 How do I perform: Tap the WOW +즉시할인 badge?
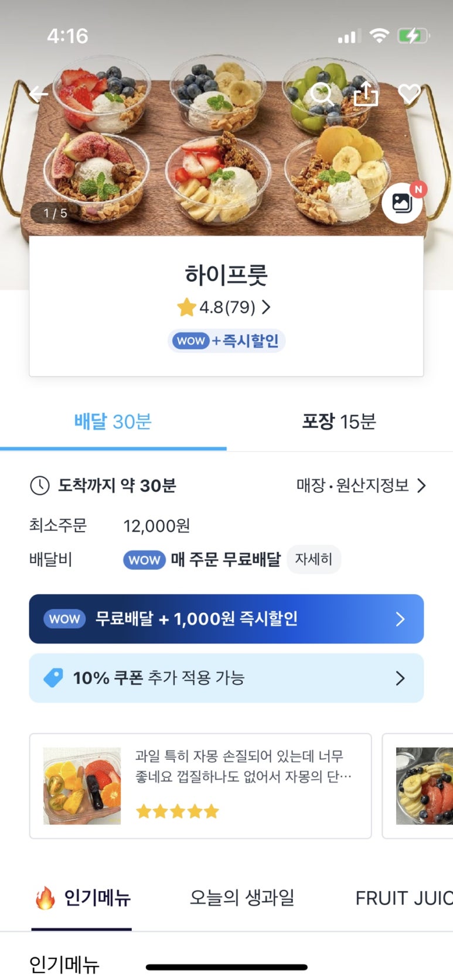(227, 341)
